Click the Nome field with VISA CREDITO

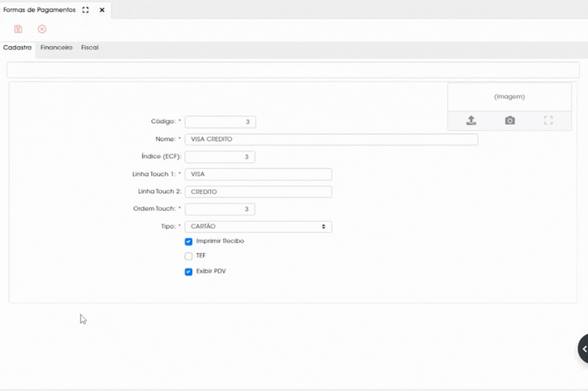(x=331, y=140)
